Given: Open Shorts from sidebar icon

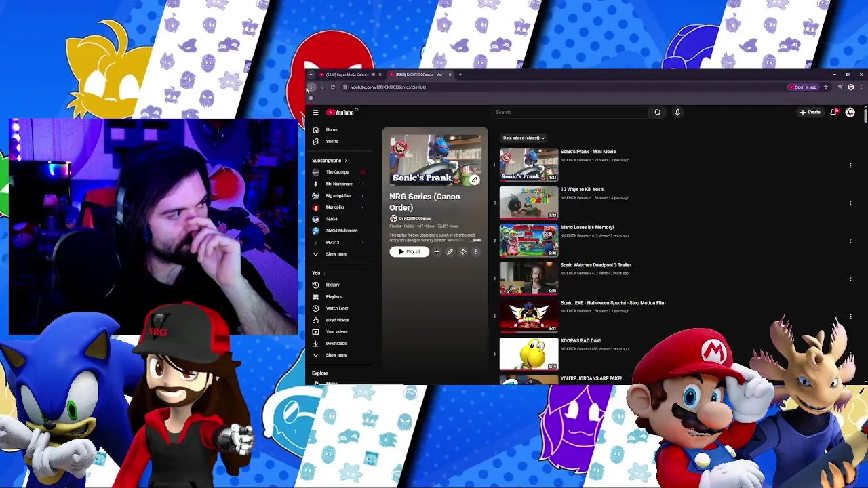Looking at the screenshot, I should pyautogui.click(x=315, y=142).
